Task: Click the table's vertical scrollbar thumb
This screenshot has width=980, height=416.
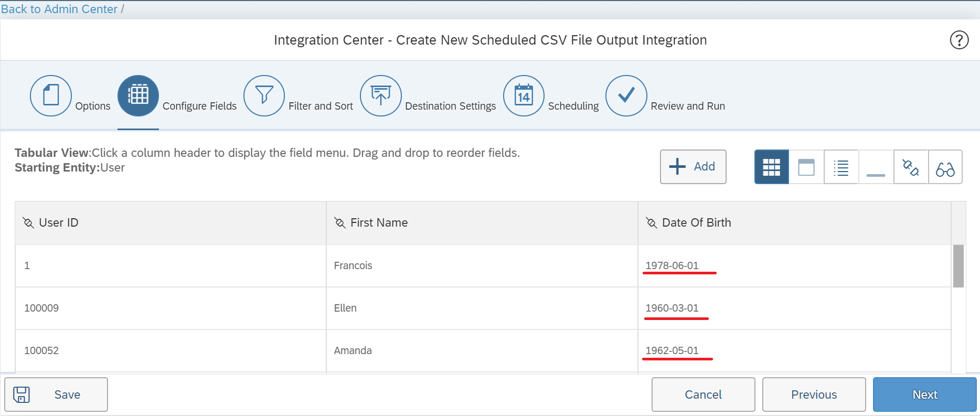Action: [x=958, y=266]
